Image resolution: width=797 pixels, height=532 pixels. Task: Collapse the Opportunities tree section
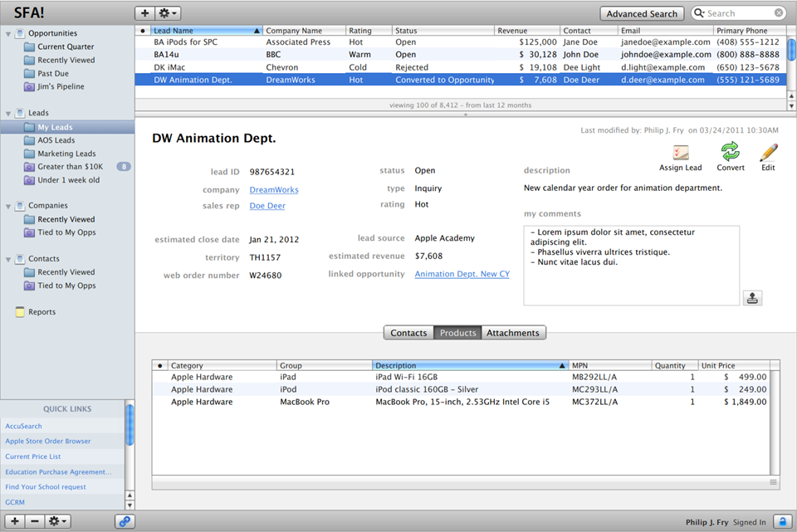8,34
